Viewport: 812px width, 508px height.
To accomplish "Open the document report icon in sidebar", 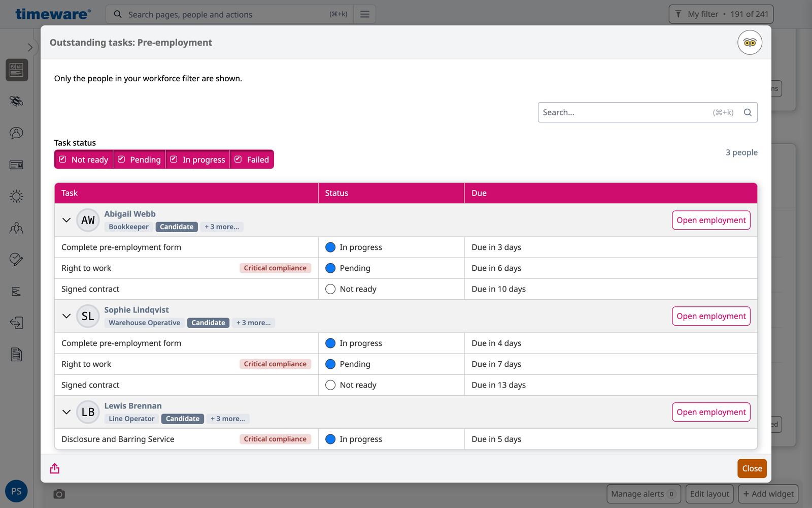I will click(17, 355).
